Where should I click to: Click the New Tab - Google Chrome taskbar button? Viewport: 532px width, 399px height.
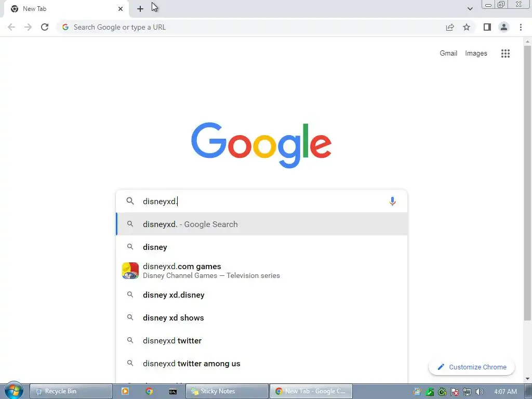click(311, 391)
